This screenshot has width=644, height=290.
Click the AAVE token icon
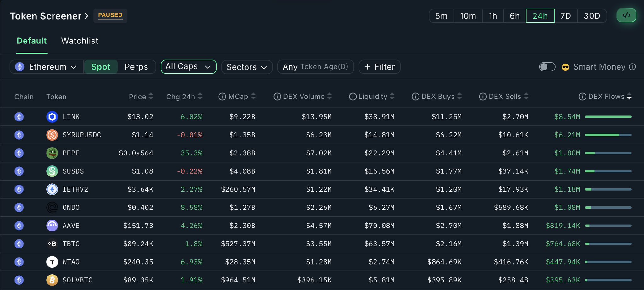[52, 226]
